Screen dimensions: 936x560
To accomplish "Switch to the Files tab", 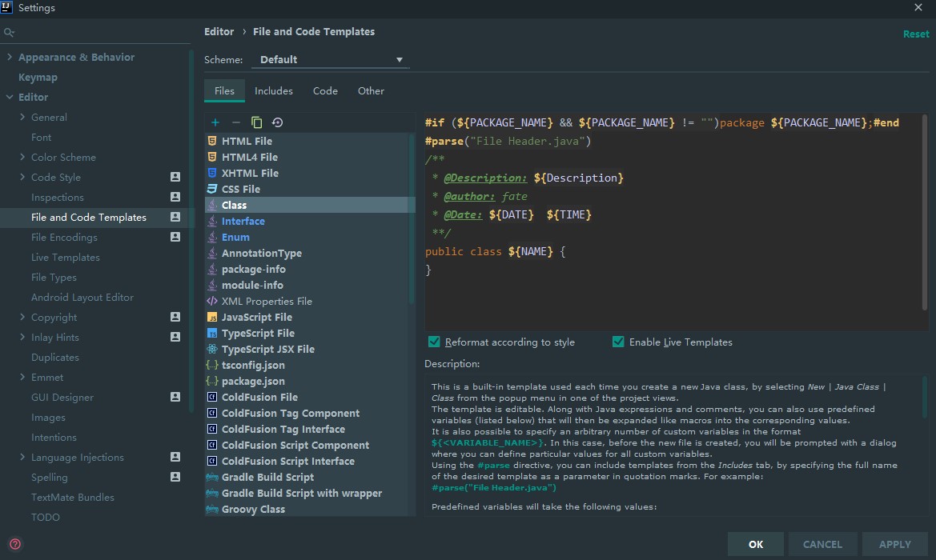I will tap(224, 90).
